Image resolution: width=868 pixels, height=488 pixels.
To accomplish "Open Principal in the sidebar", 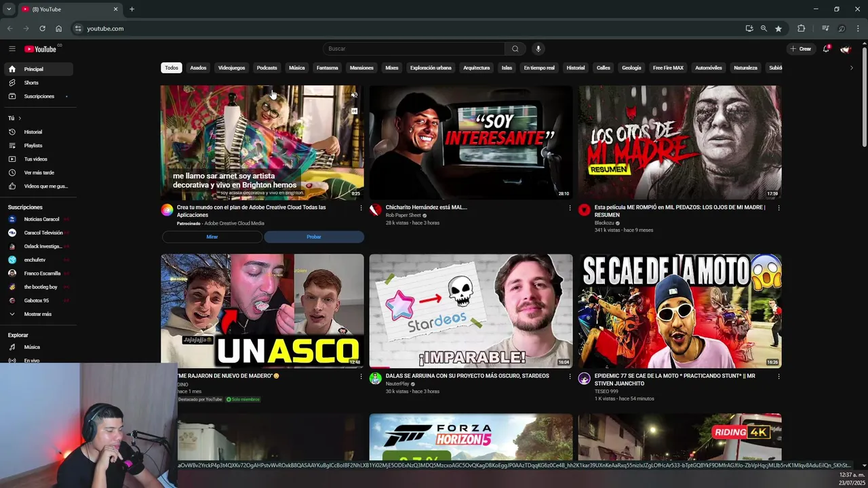I will (x=38, y=69).
